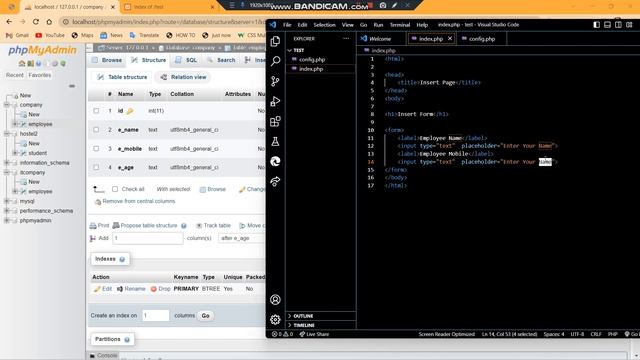
Task: Open the Edge browser tools icon in activity bar
Action: (x=276, y=161)
